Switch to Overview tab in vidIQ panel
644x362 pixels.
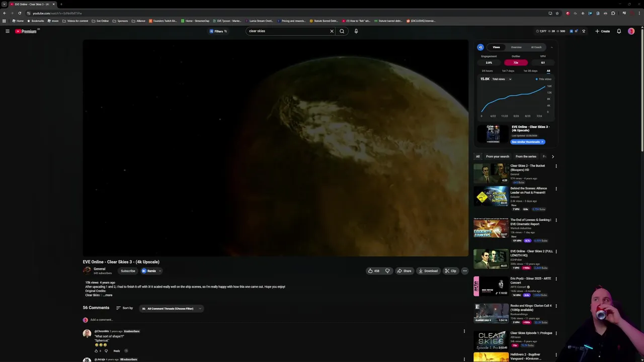point(516,47)
